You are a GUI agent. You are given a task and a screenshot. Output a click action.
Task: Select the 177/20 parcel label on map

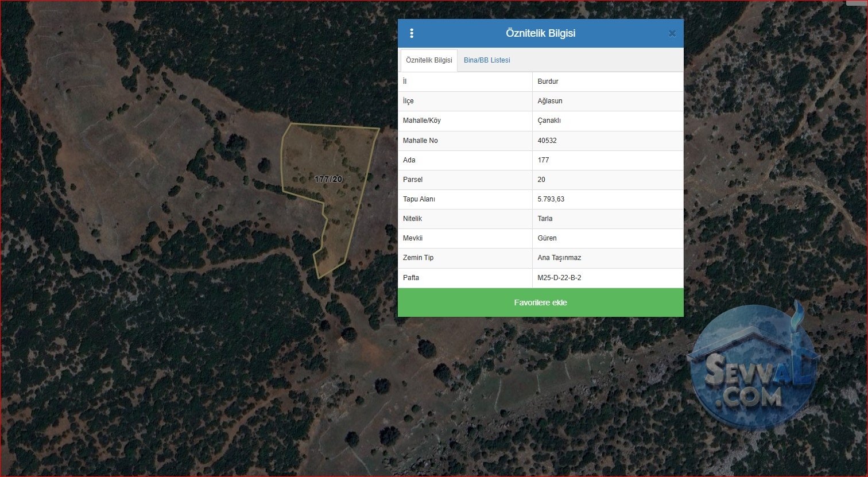click(328, 179)
